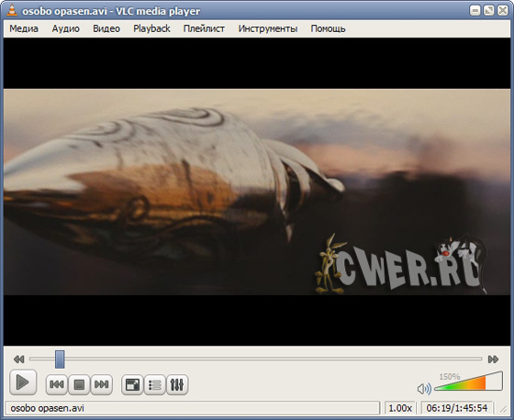Screen dimensions: 514x420
Task: Skip to next track in playlist
Action: pyautogui.click(x=101, y=384)
